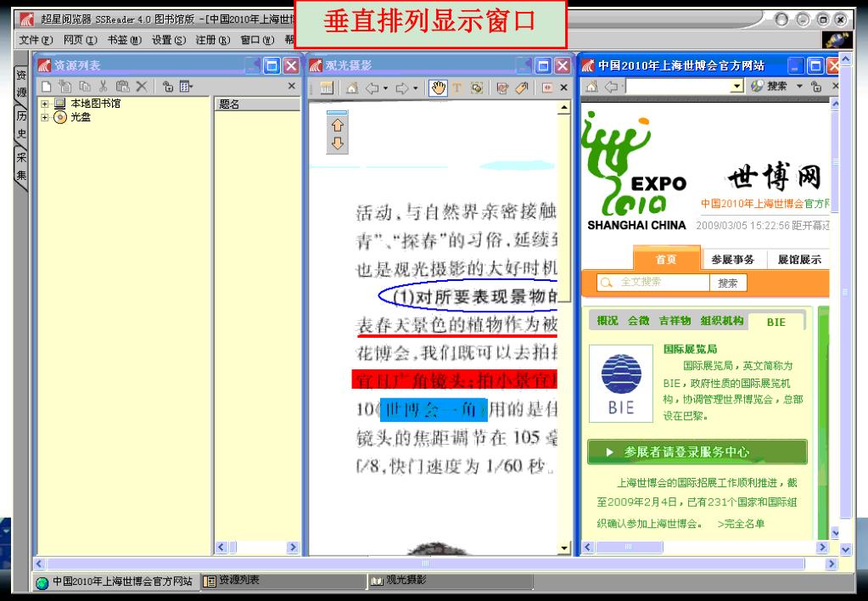Select the T text recognition tool

tap(456, 87)
